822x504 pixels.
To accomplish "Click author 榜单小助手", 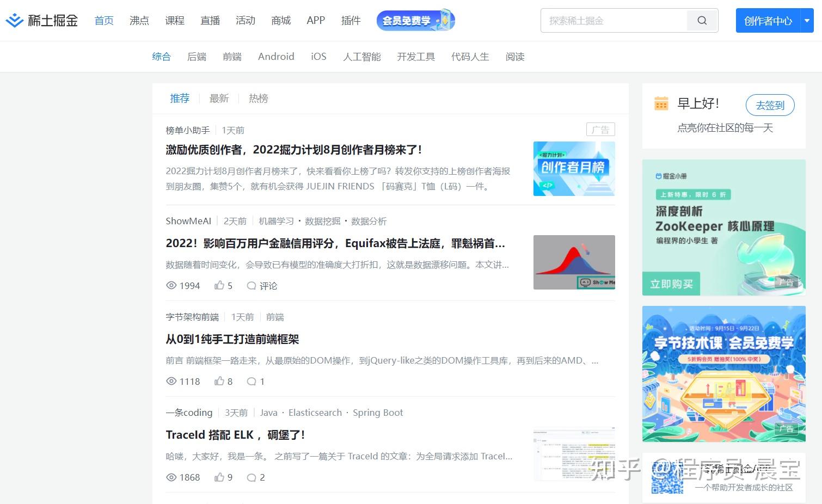I will click(188, 130).
